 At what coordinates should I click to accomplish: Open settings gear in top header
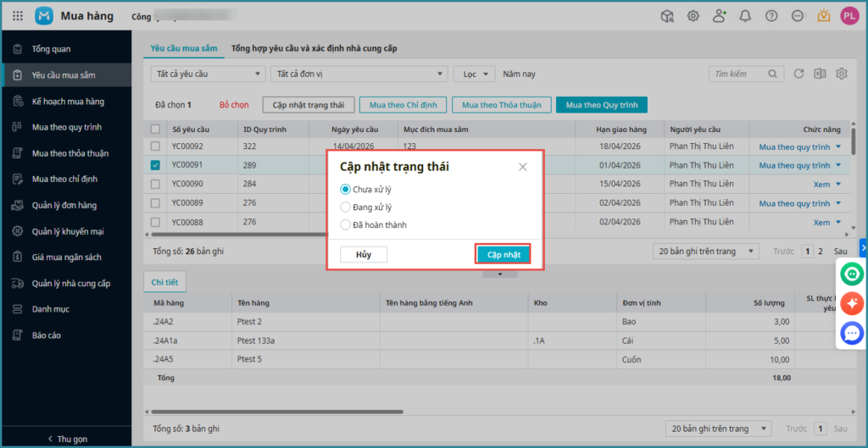point(693,16)
